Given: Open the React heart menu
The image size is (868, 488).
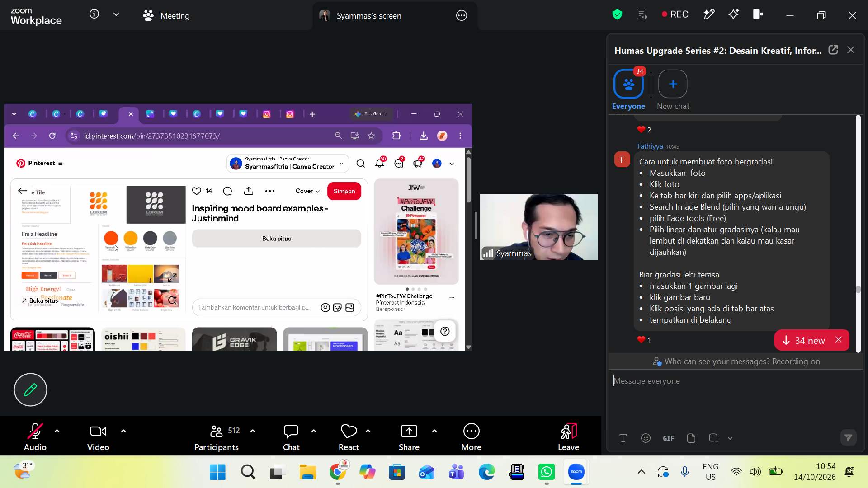Looking at the screenshot, I should pos(349,437).
